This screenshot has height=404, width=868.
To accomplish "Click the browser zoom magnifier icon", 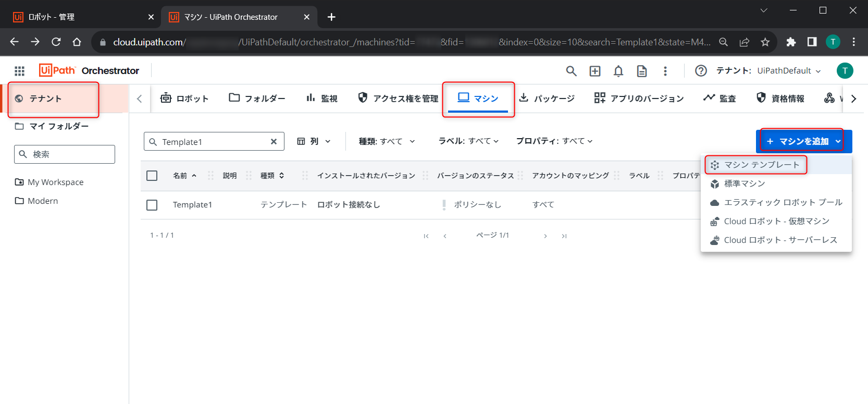I will coord(724,42).
